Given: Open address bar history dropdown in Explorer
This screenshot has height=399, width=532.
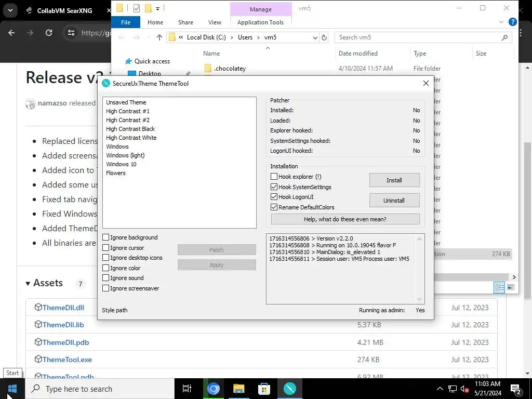Looking at the screenshot, I should click(315, 37).
